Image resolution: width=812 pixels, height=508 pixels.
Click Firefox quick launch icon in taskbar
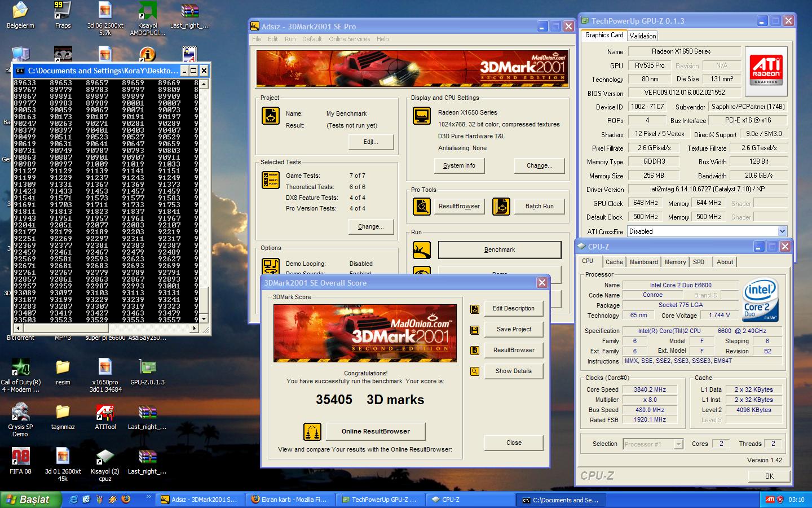126,500
